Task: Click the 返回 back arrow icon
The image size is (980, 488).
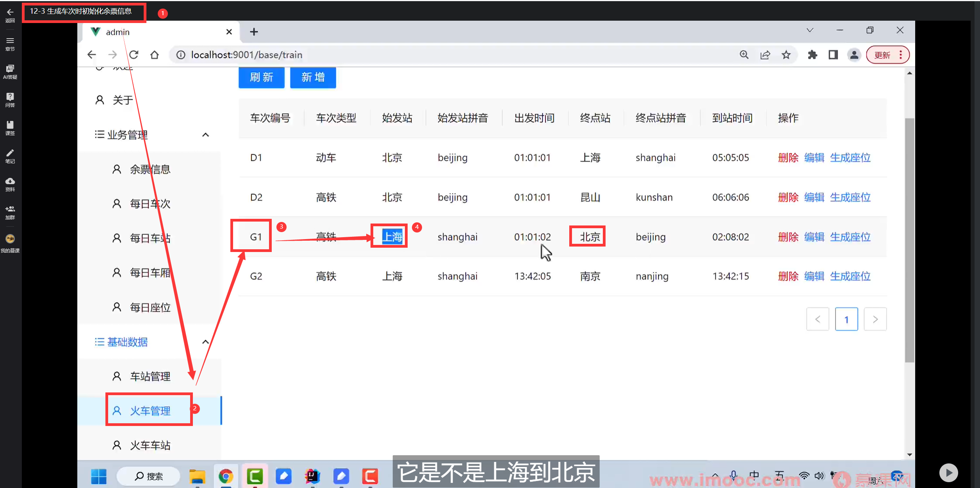Action: (10, 12)
